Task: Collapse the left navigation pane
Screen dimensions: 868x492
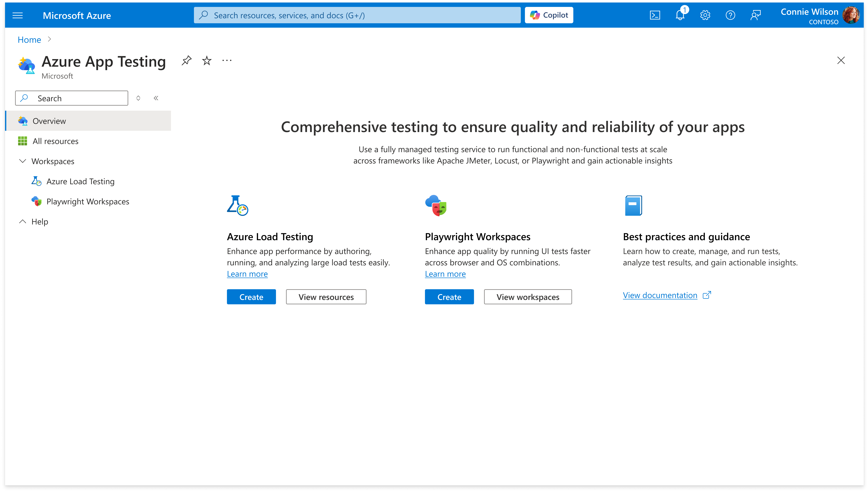Action: pyautogui.click(x=156, y=98)
